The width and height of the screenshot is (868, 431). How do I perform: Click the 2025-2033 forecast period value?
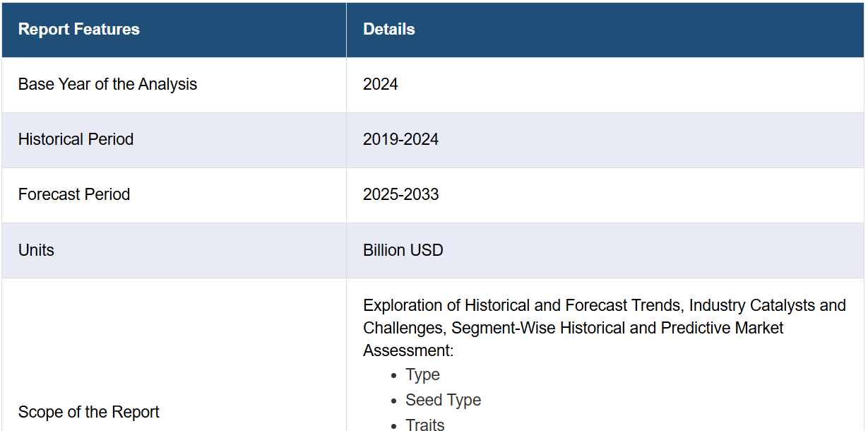pyautogui.click(x=400, y=195)
